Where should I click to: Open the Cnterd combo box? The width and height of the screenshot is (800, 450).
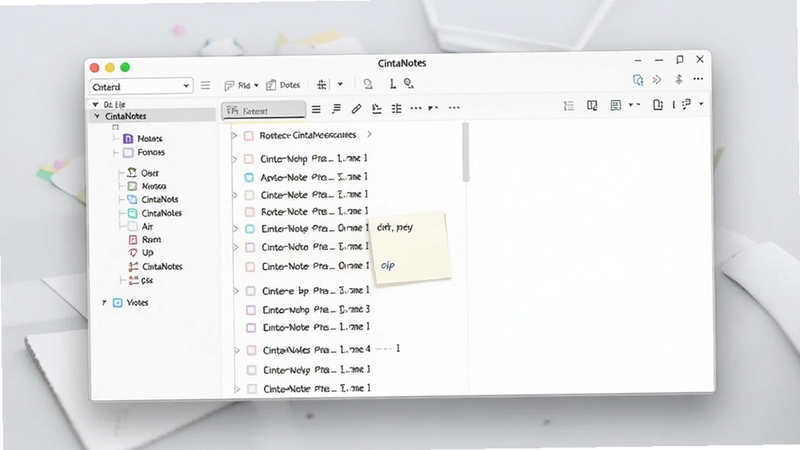point(141,86)
